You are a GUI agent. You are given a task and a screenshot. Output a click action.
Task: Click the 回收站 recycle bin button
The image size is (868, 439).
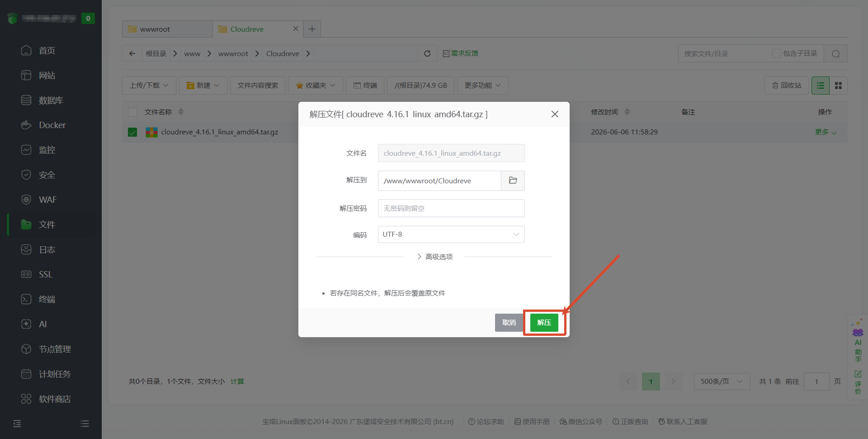coord(787,85)
